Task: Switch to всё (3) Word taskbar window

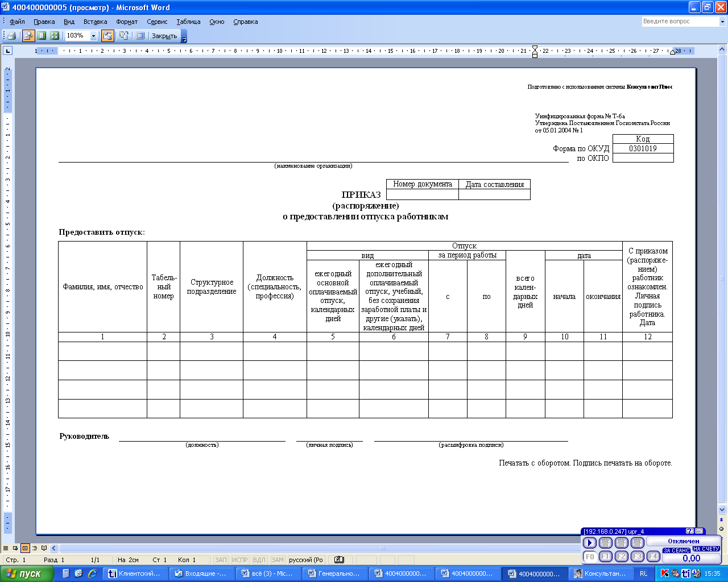Action: (x=269, y=574)
